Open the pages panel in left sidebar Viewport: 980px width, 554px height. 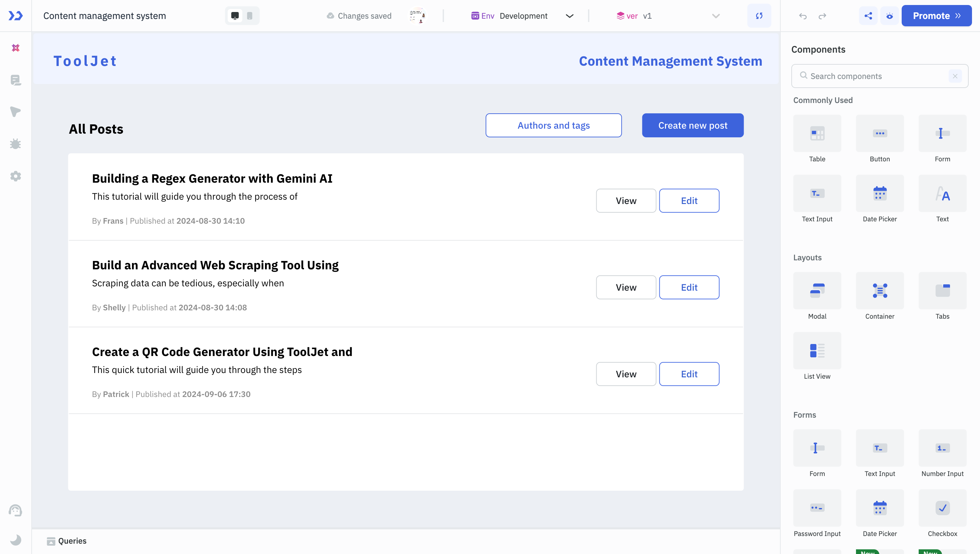click(16, 80)
